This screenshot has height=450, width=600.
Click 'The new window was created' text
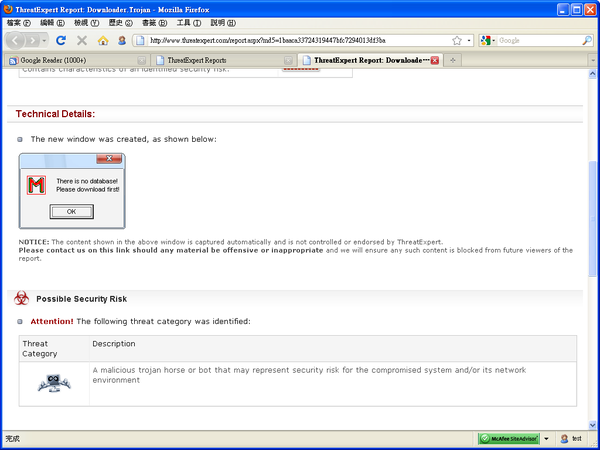pos(124,139)
